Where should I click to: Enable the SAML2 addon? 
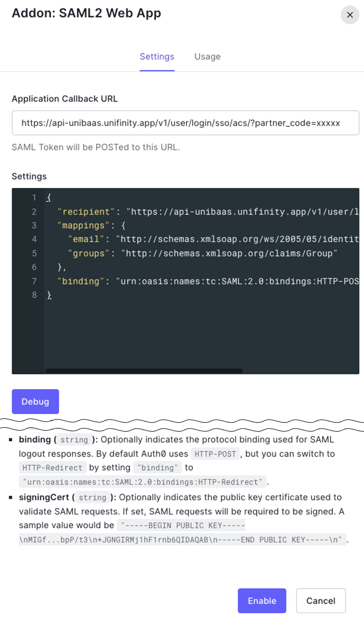(x=262, y=601)
